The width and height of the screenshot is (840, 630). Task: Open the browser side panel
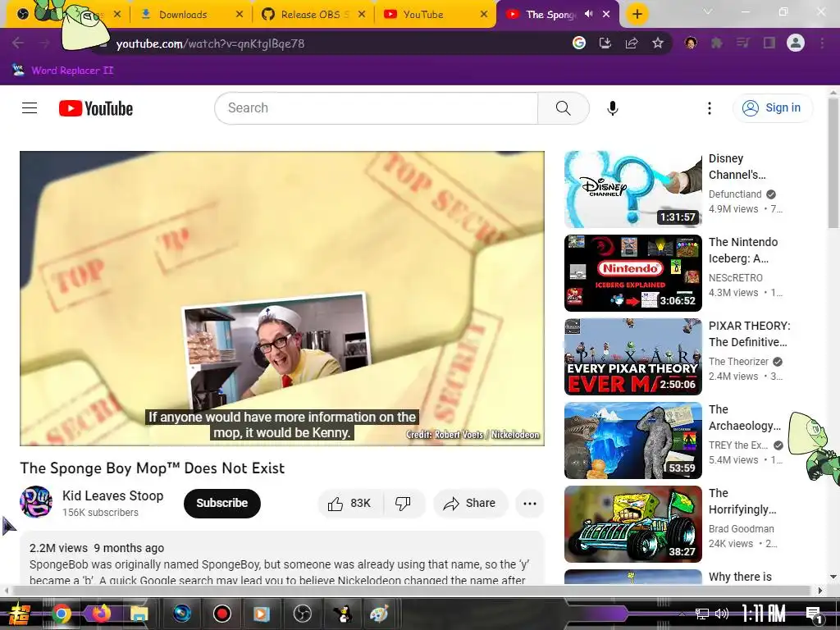769,43
